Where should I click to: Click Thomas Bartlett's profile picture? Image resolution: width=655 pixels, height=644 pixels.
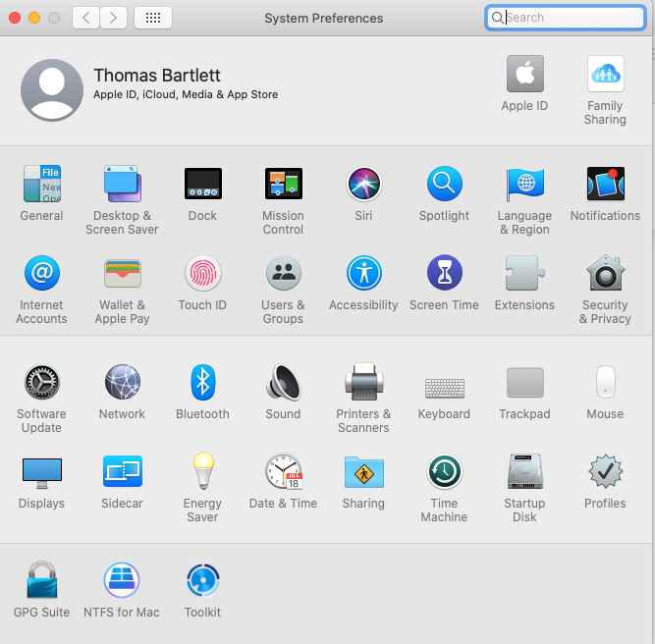pos(52,90)
